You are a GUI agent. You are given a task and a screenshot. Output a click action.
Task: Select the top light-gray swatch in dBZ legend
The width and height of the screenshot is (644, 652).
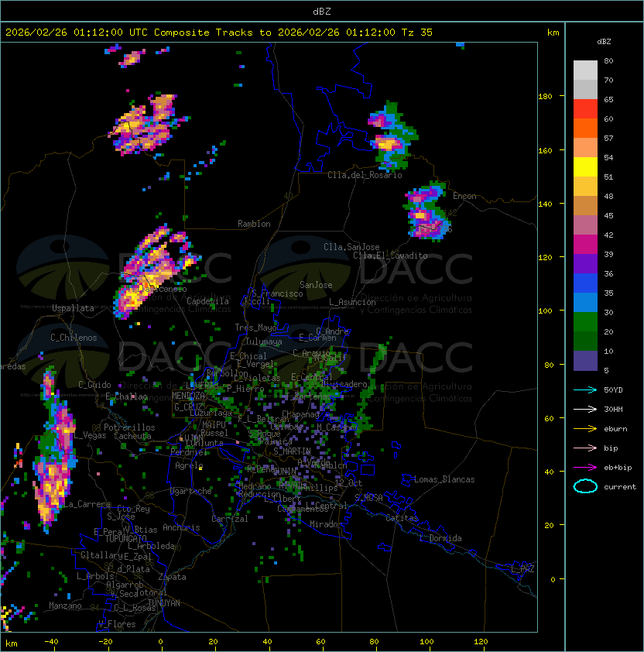click(585, 70)
